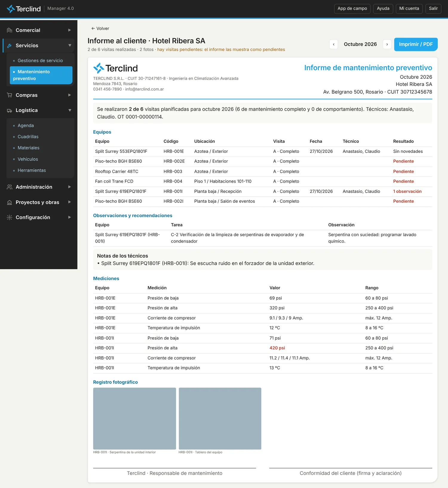Click the Logística truck icon

click(10, 111)
